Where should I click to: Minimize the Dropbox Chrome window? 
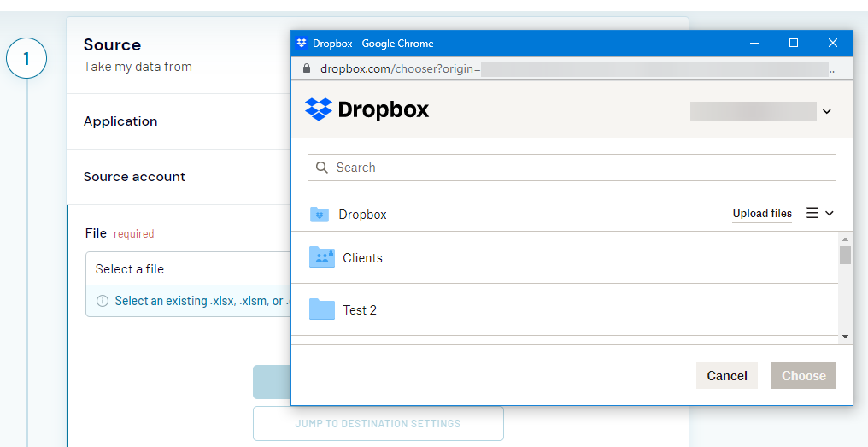pyautogui.click(x=754, y=44)
